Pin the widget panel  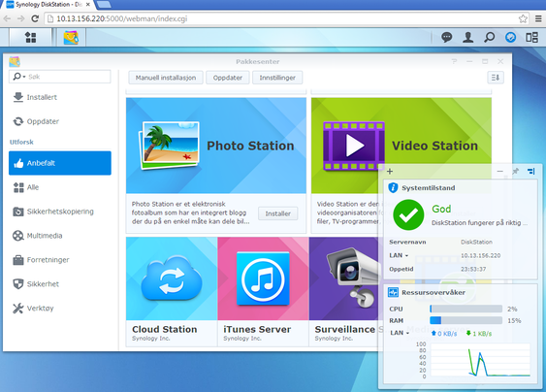coord(515,171)
